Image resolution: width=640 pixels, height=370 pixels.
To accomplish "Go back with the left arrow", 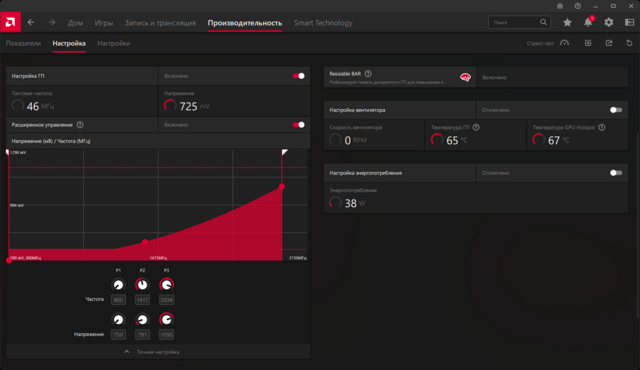I will (x=31, y=22).
